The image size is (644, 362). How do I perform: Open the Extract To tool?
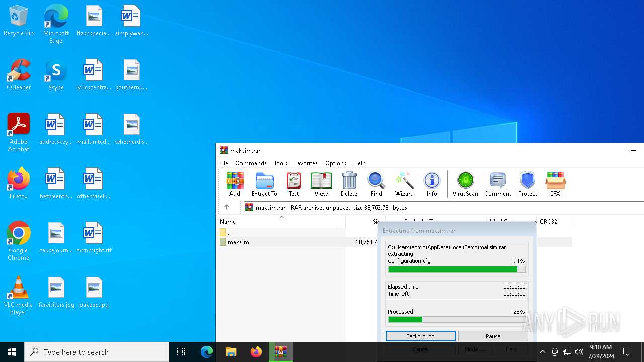(264, 184)
